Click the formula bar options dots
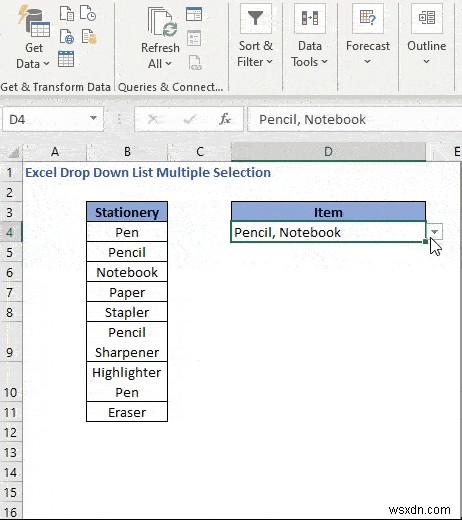The image size is (462, 520). [x=119, y=119]
